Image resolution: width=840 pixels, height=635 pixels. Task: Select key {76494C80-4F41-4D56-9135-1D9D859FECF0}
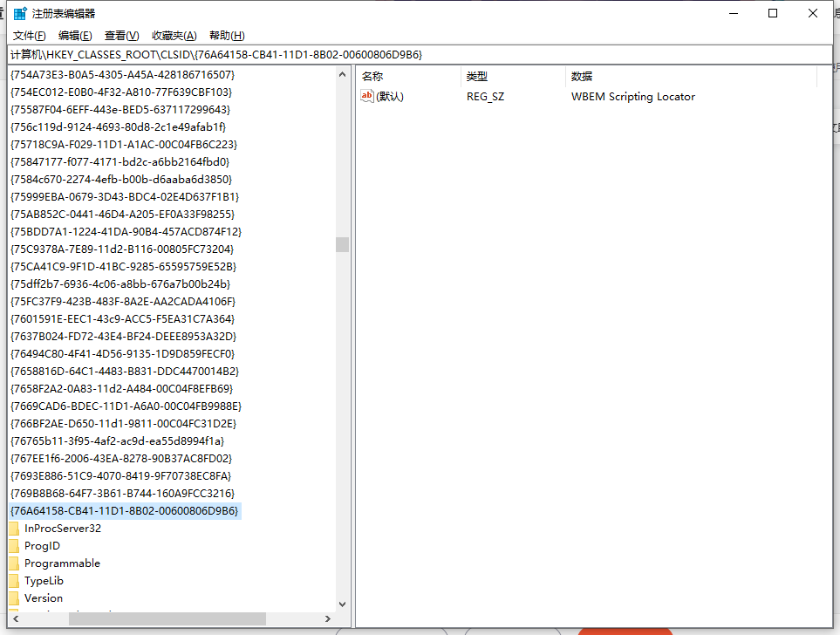click(x=123, y=353)
